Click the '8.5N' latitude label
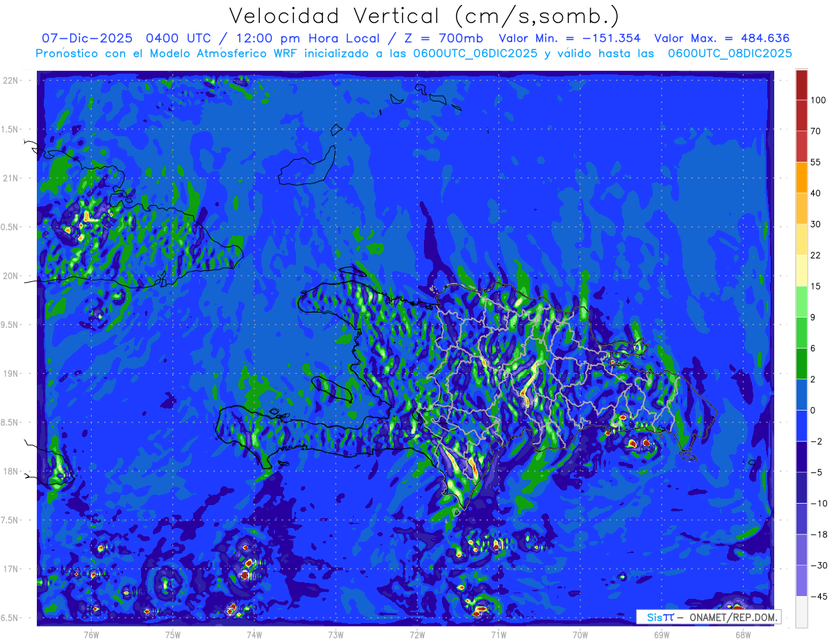The image size is (834, 644). click(x=10, y=422)
